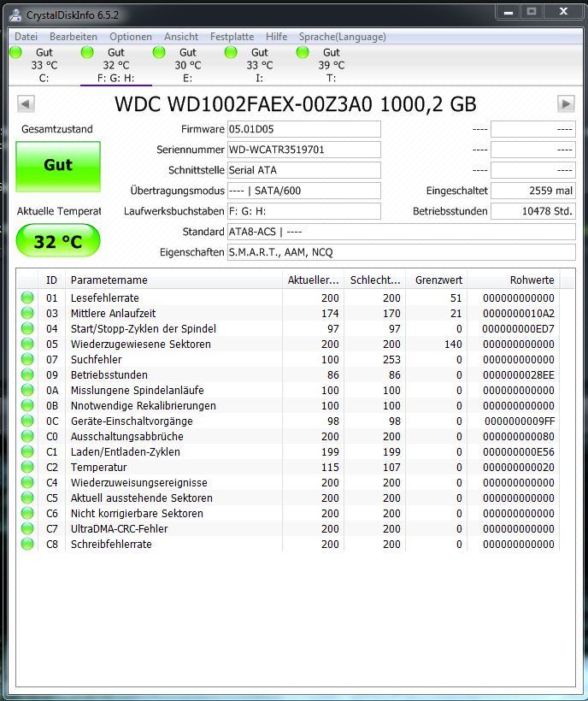Click the Grenzwert column header
This screenshot has width=588, height=701.
tap(437, 280)
